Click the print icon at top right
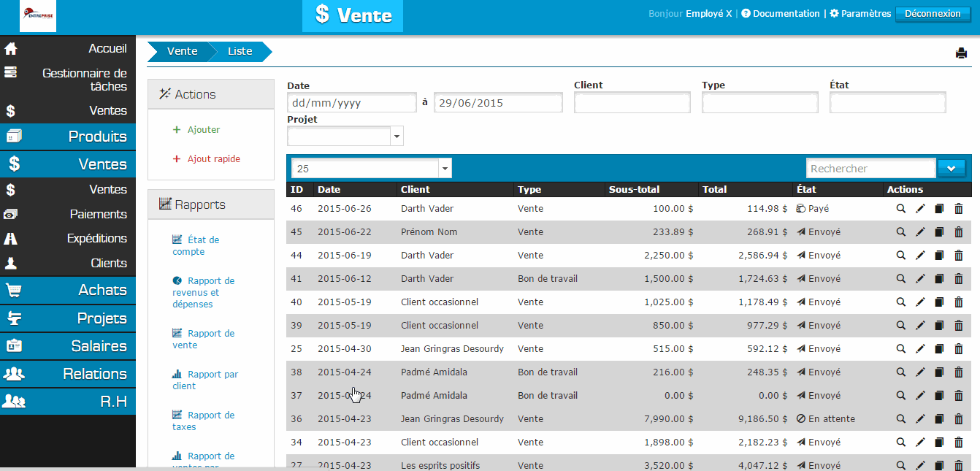The width and height of the screenshot is (980, 471). pyautogui.click(x=961, y=53)
